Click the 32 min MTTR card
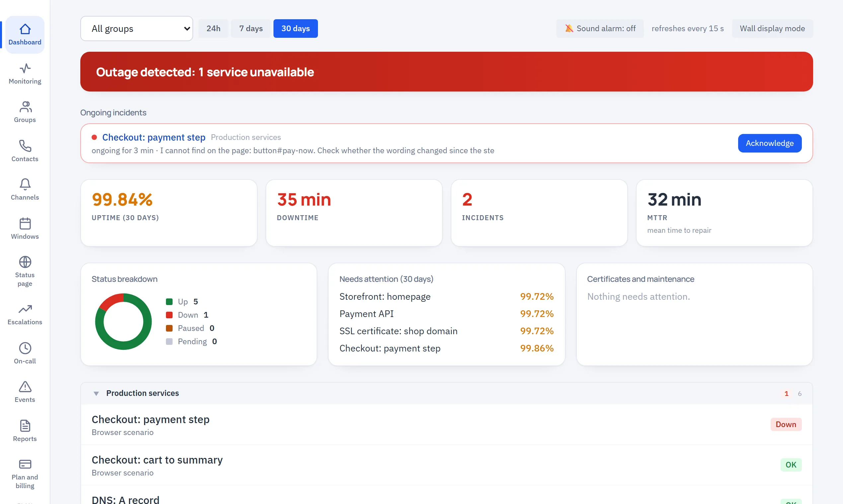This screenshot has width=843, height=504. click(724, 213)
